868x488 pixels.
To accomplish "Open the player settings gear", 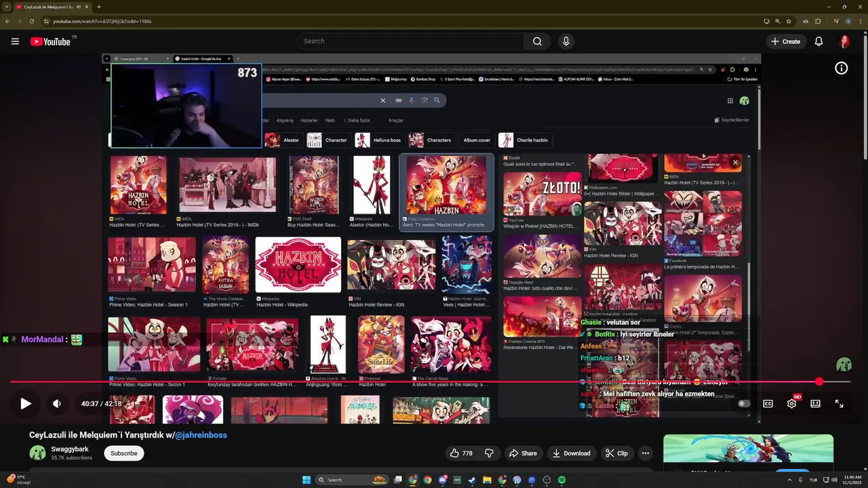I will (x=791, y=403).
